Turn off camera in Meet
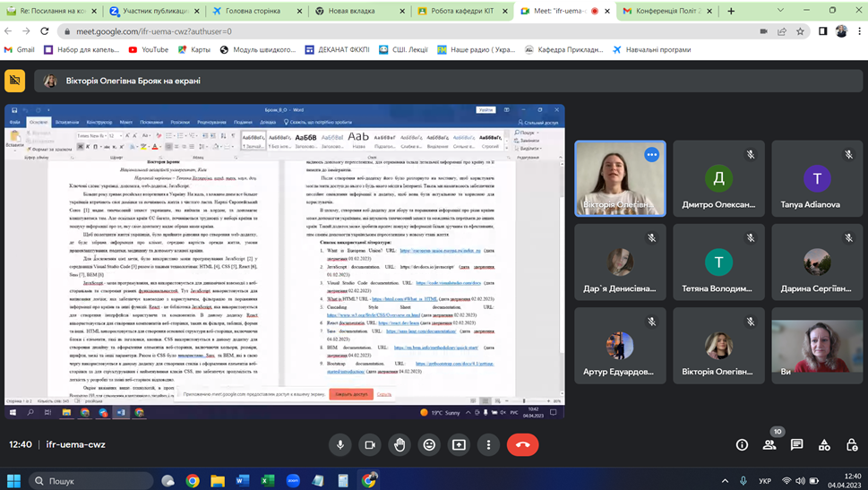 pos(370,444)
